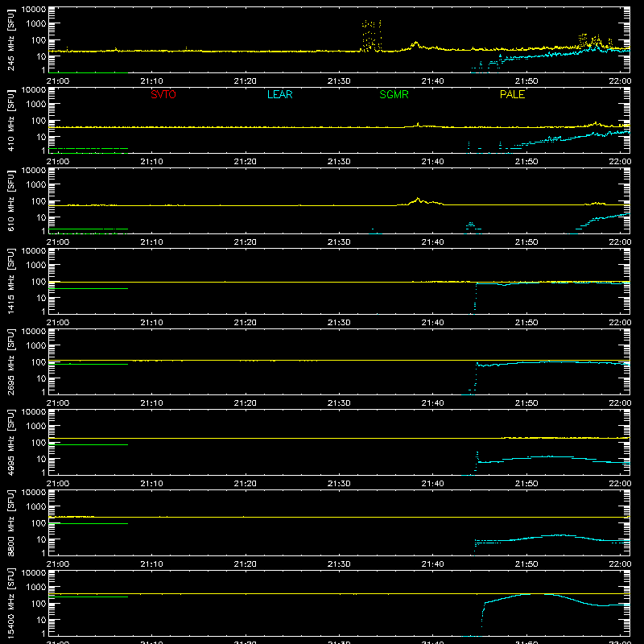This screenshot has width=644, height=644.
Task: Click the 1000 y-tick on the 15400 MHz plot
Action: click(36, 588)
